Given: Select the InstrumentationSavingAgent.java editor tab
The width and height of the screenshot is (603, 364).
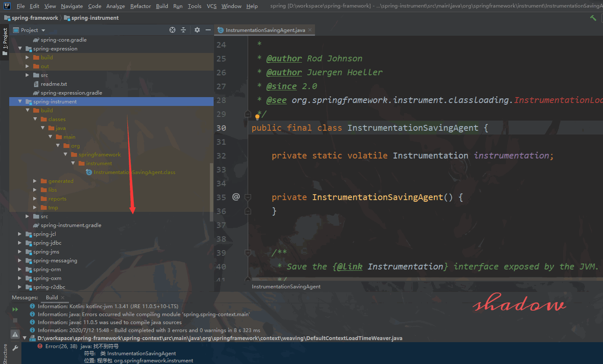Looking at the screenshot, I should pyautogui.click(x=265, y=30).
